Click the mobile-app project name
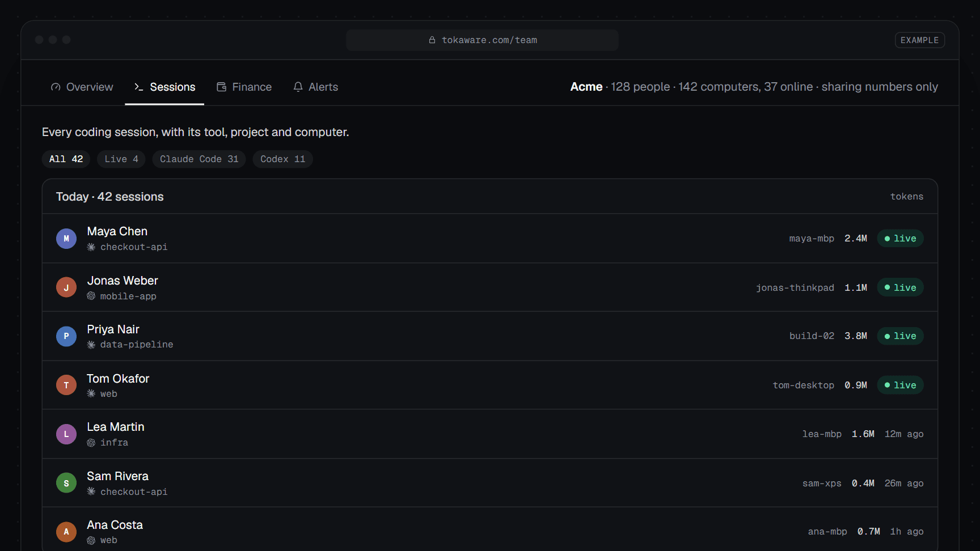 (128, 296)
